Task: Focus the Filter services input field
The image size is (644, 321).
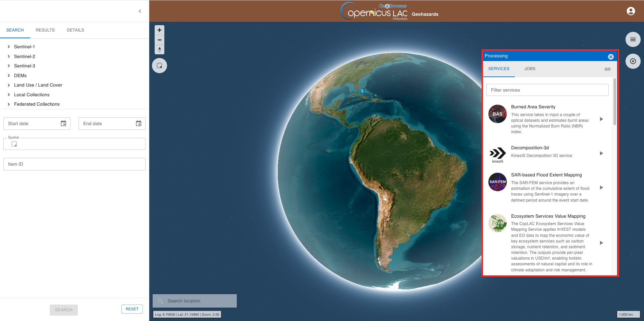Action: 547,90
